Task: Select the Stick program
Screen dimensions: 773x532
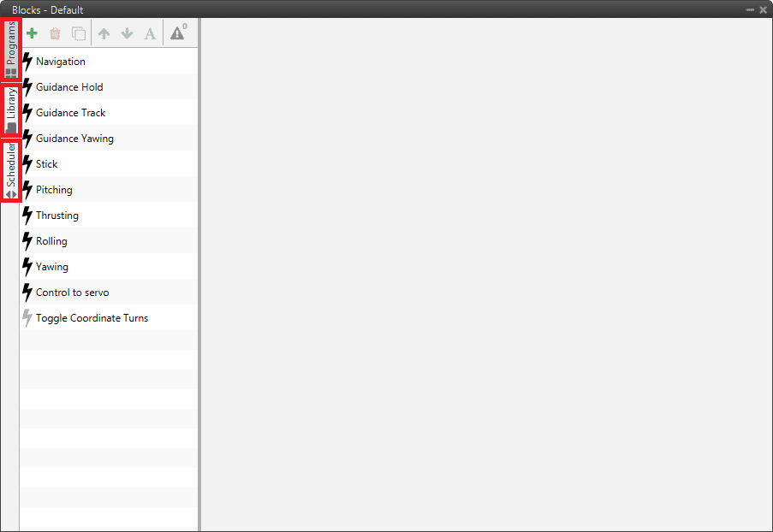Action: [109, 164]
